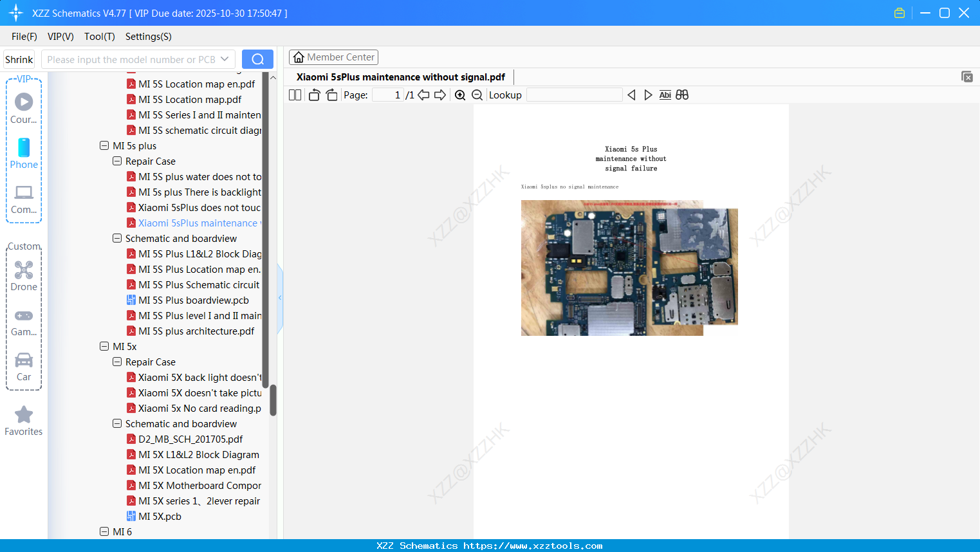The image size is (980, 552).
Task: Switch to the maintenance without signal PDF tab
Action: 399,77
